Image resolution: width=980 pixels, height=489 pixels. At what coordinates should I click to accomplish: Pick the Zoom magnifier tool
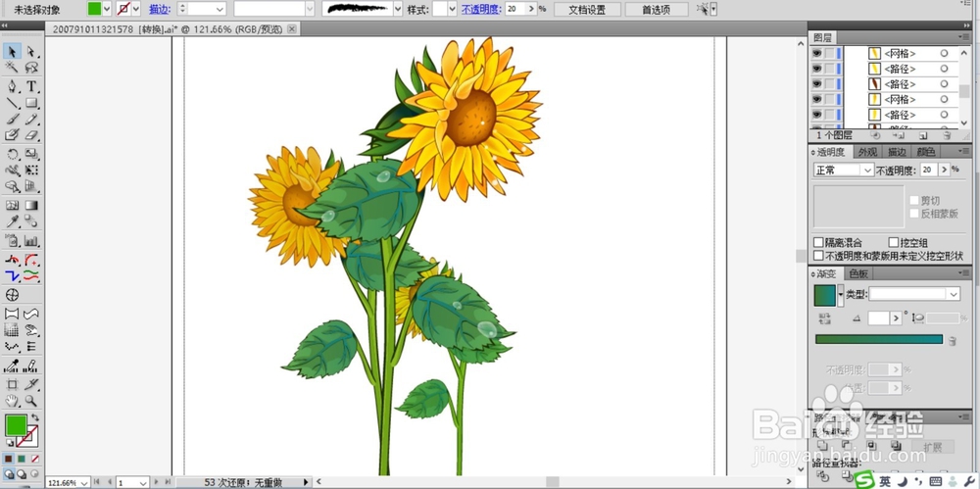pos(31,401)
